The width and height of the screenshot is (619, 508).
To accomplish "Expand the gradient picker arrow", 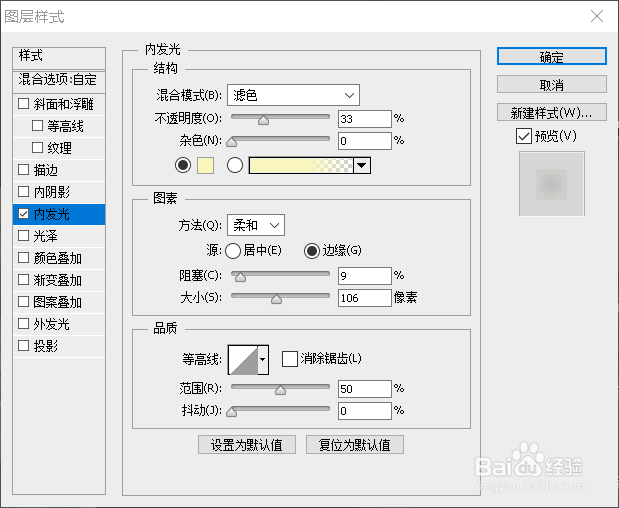I will 362,165.
